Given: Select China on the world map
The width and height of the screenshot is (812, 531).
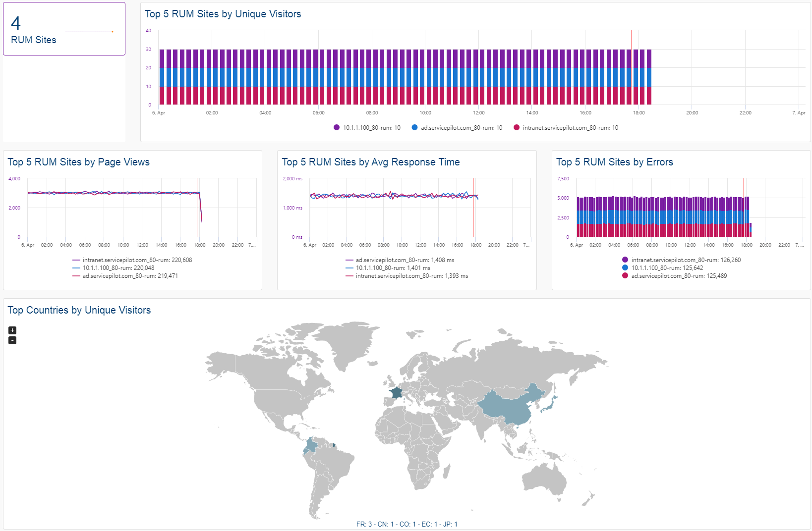Looking at the screenshot, I should tap(511, 406).
